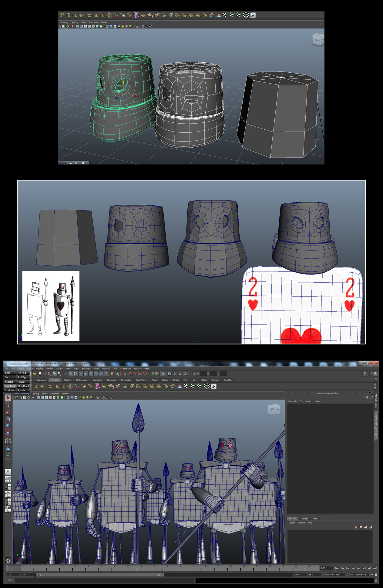The width and height of the screenshot is (383, 588).
Task: Open the UV Texture Editor checker icon on shelf
Action: pos(214,386)
